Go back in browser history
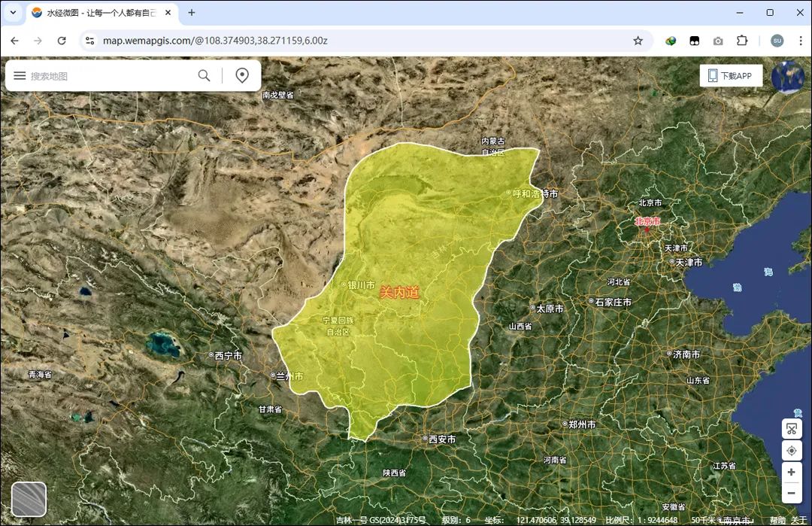The height and width of the screenshot is (526, 812). coord(14,41)
